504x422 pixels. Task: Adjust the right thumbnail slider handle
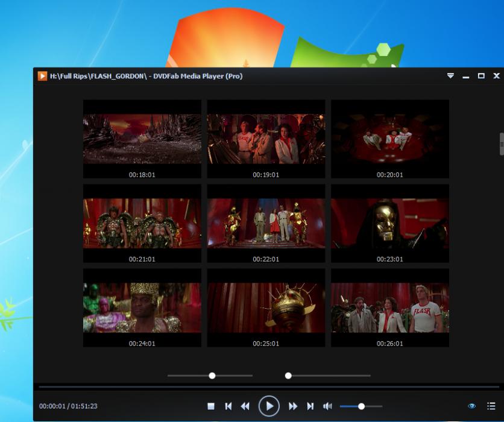tap(288, 376)
